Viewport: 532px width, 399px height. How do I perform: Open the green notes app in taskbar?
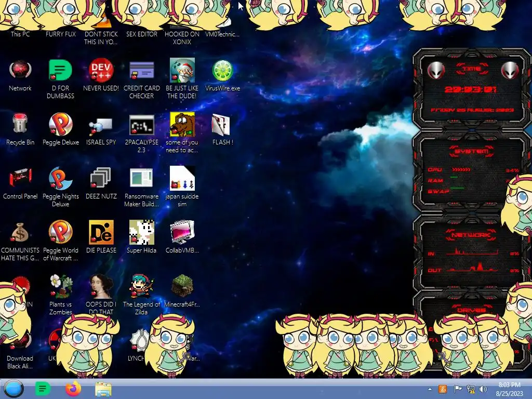(x=43, y=389)
